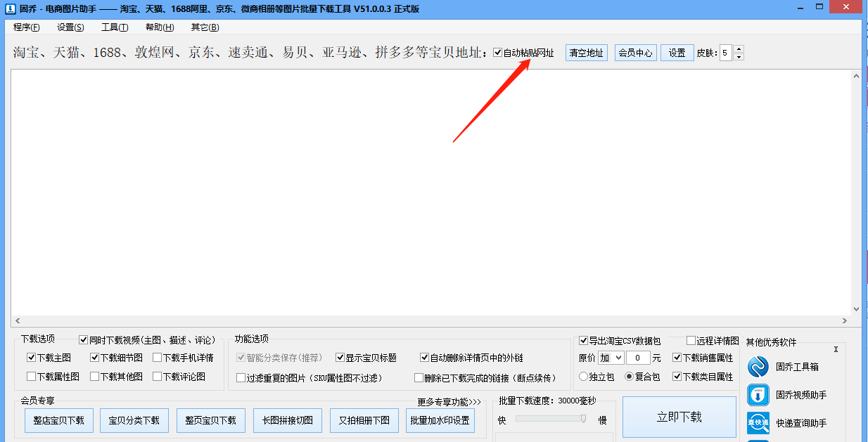Toggle 同时下载视频 checkbox
This screenshot has height=442, width=868.
pos(84,339)
